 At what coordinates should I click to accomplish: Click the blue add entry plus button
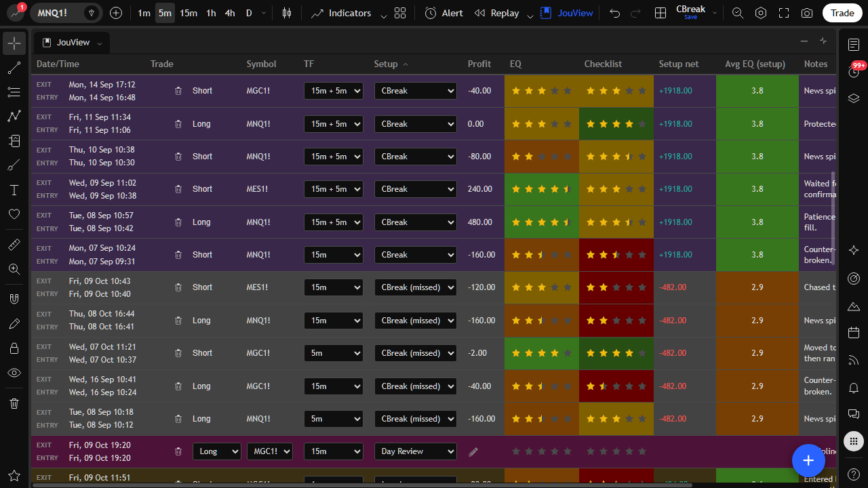pyautogui.click(x=808, y=461)
